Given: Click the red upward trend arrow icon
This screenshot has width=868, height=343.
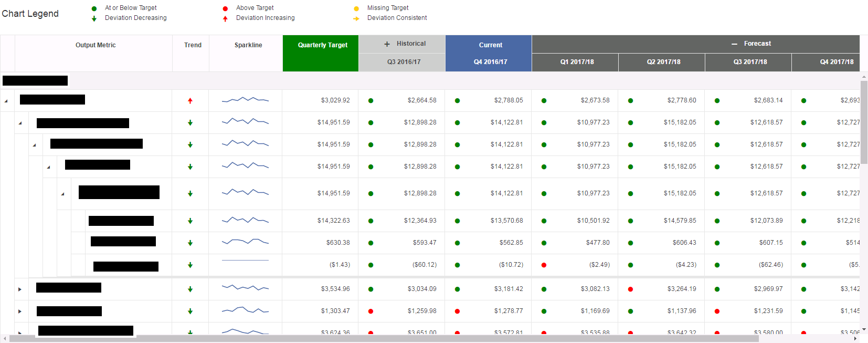Looking at the screenshot, I should (x=190, y=101).
